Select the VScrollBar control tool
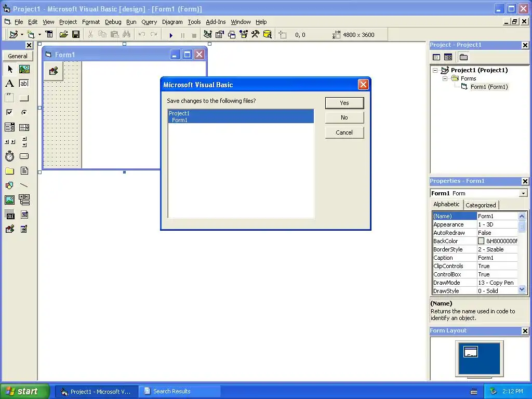 [24, 141]
